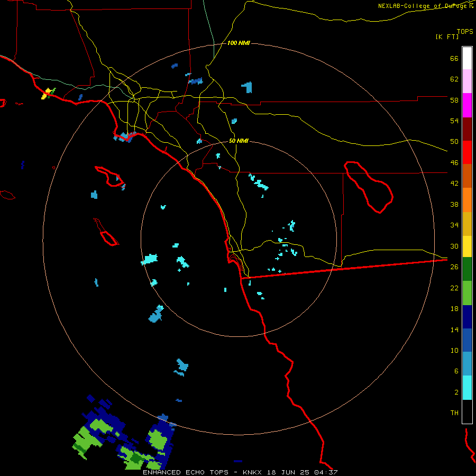
Task: Click the 18 value on the legend
Action: click(454, 309)
